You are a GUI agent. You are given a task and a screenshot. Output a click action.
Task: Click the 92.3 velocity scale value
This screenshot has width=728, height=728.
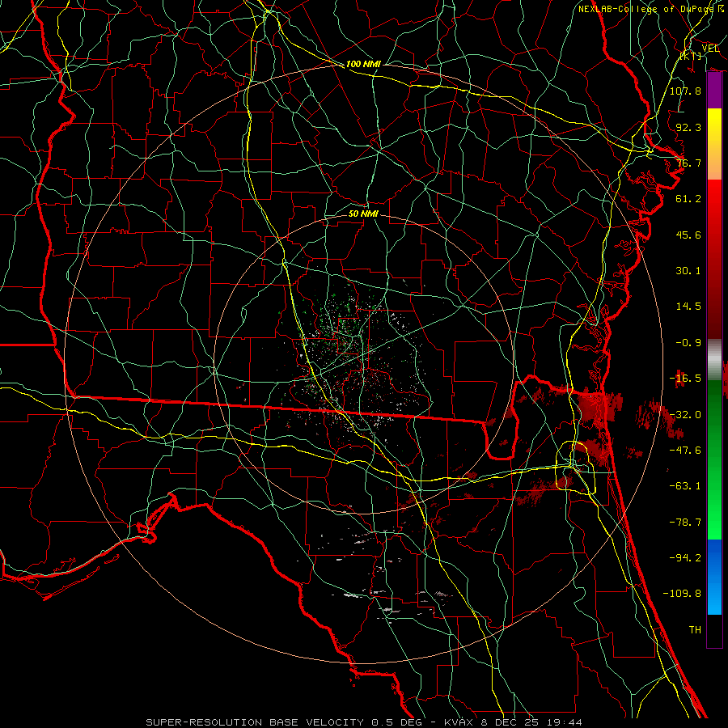[x=688, y=127]
